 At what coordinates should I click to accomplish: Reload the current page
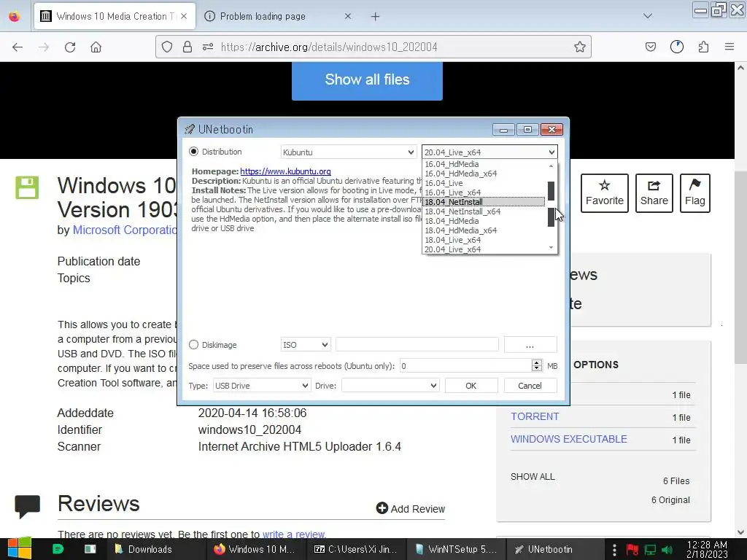[x=70, y=47]
